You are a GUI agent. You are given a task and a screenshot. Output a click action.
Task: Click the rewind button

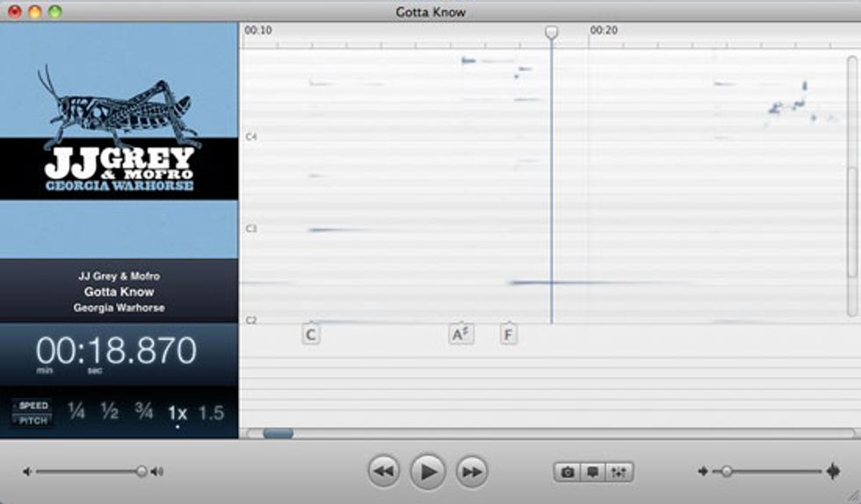pos(383,471)
